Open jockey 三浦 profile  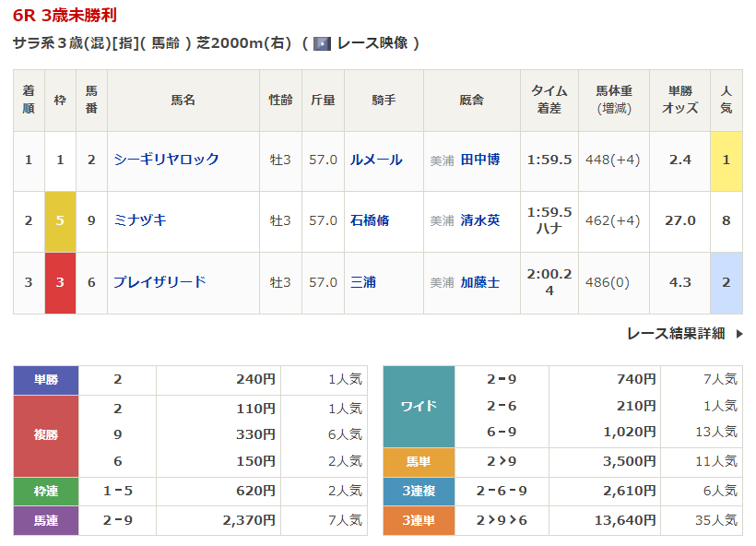[x=362, y=282]
